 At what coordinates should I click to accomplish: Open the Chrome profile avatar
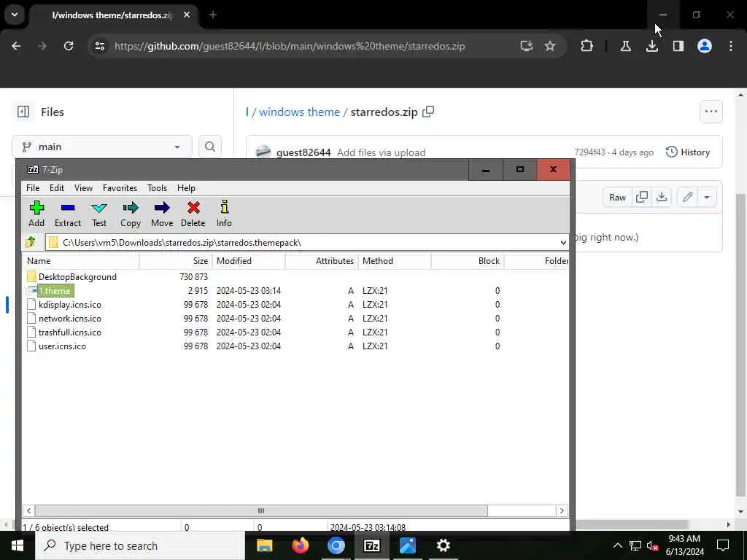point(705,46)
